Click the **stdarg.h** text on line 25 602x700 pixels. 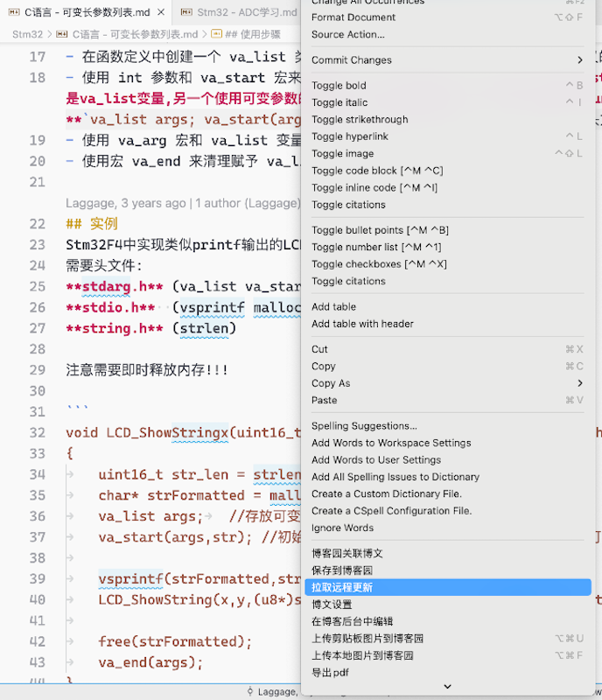pos(115,286)
